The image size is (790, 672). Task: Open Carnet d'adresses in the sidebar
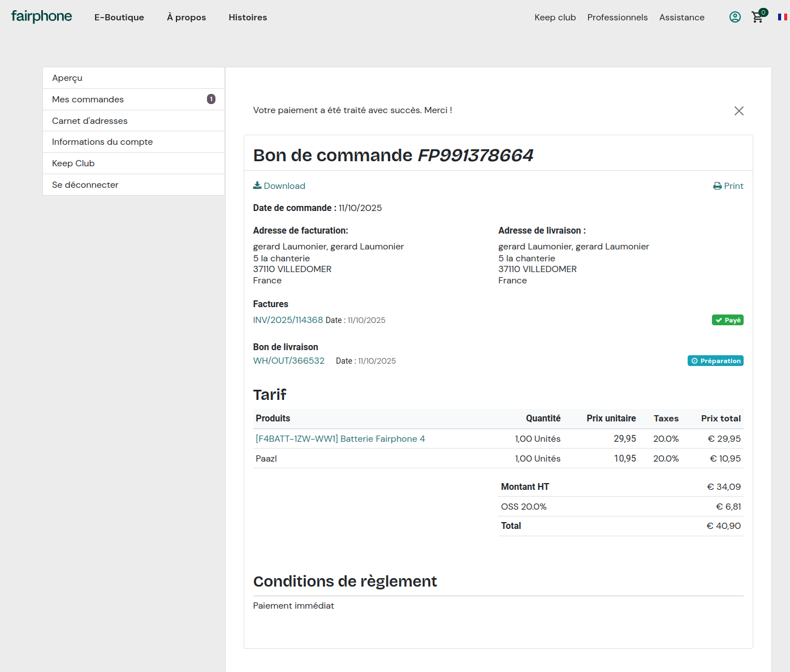89,121
